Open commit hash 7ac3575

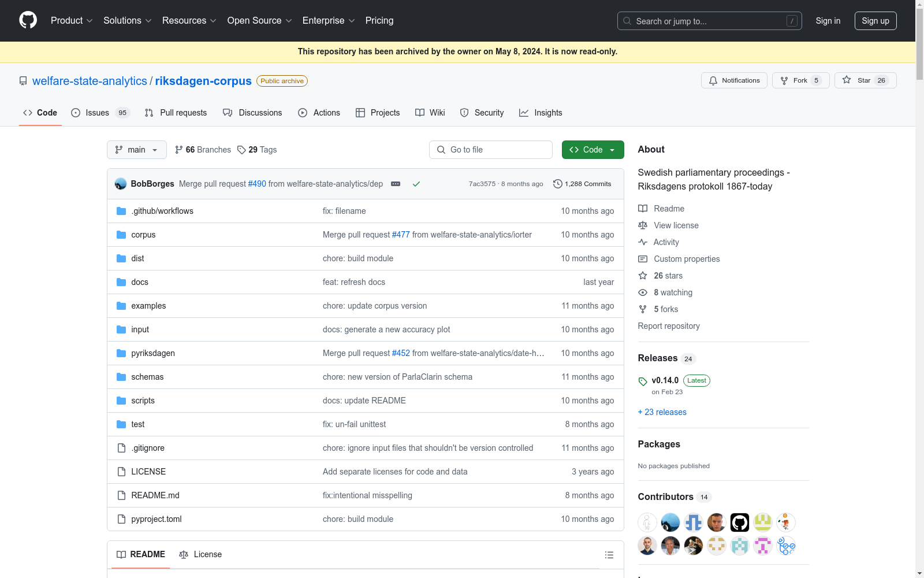point(482,184)
